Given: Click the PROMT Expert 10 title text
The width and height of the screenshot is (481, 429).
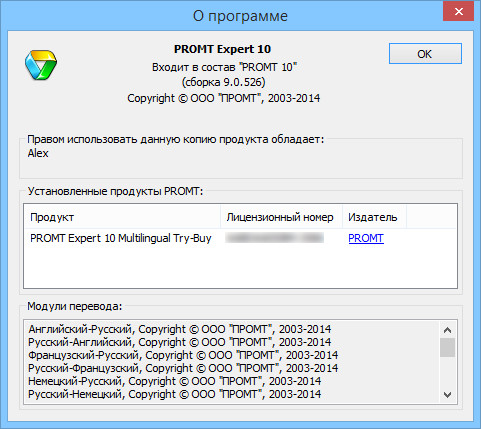Looking at the screenshot, I should click(x=222, y=49).
